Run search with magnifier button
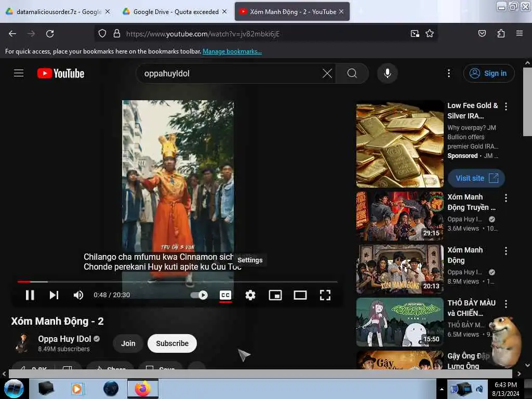The width and height of the screenshot is (532, 399). click(x=352, y=73)
